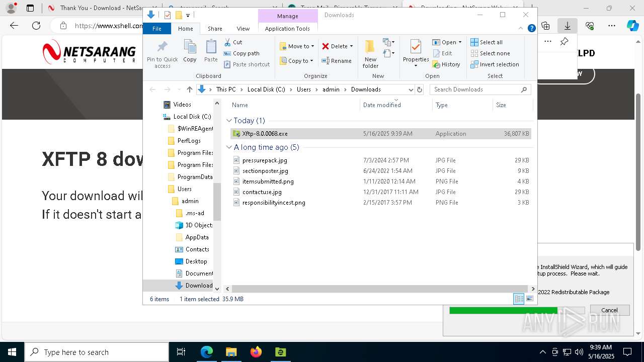The width and height of the screenshot is (644, 362).
Task: Switch to the View ribbon tab
Action: point(243,29)
